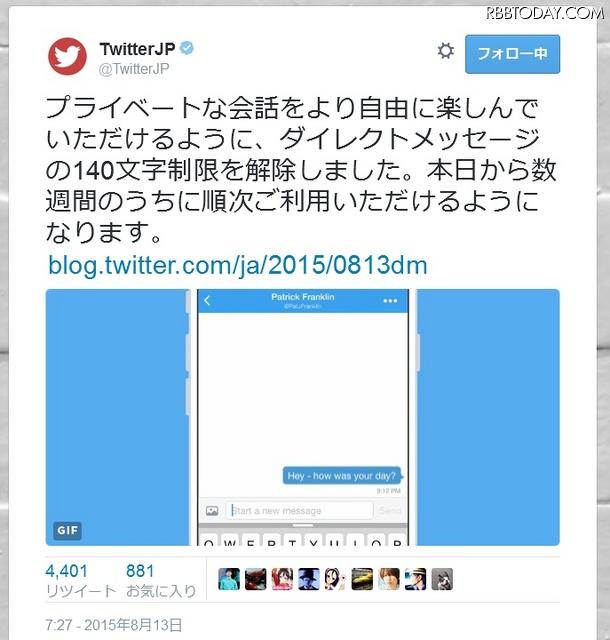Click the 'Hey - how was your day?' bubble
The width and height of the screenshot is (610, 640).
[x=342, y=476]
